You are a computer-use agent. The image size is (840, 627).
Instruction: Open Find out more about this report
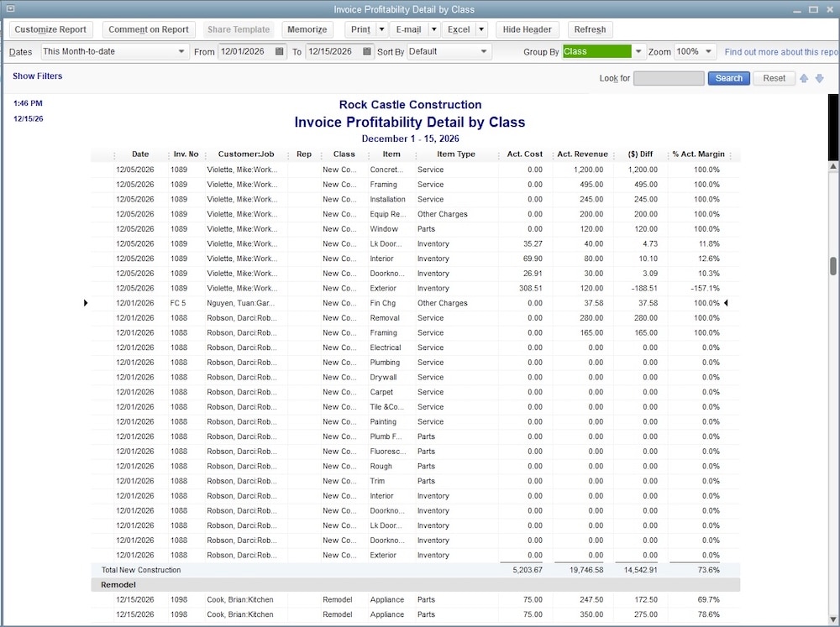780,51
